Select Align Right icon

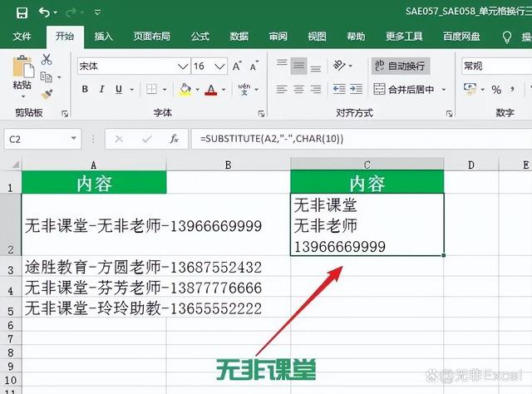(316, 89)
